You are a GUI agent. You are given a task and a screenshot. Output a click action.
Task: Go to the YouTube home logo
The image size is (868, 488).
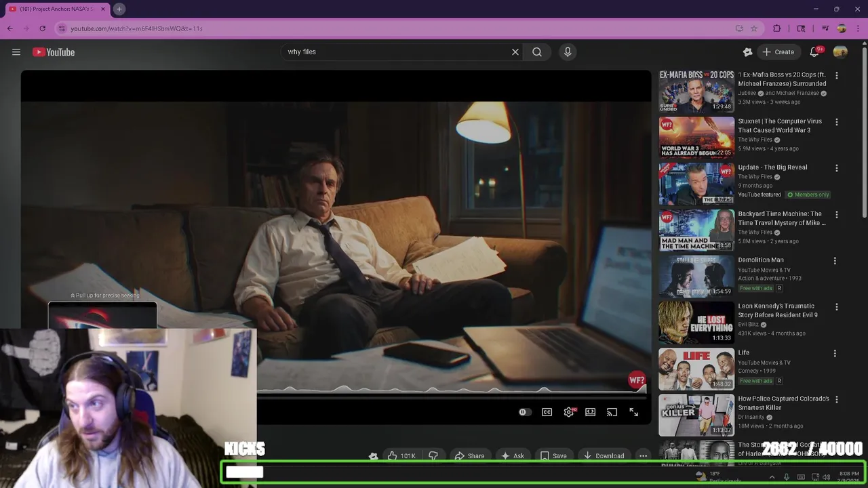coord(54,52)
